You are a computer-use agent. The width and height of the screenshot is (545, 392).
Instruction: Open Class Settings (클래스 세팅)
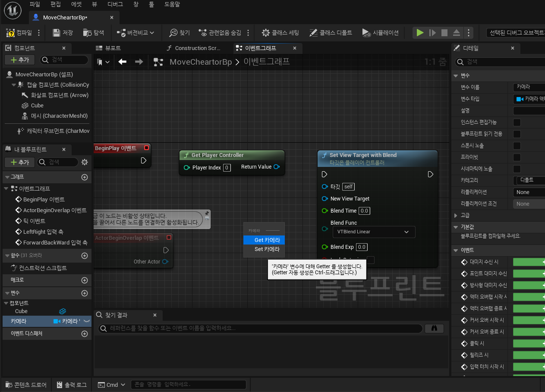280,33
